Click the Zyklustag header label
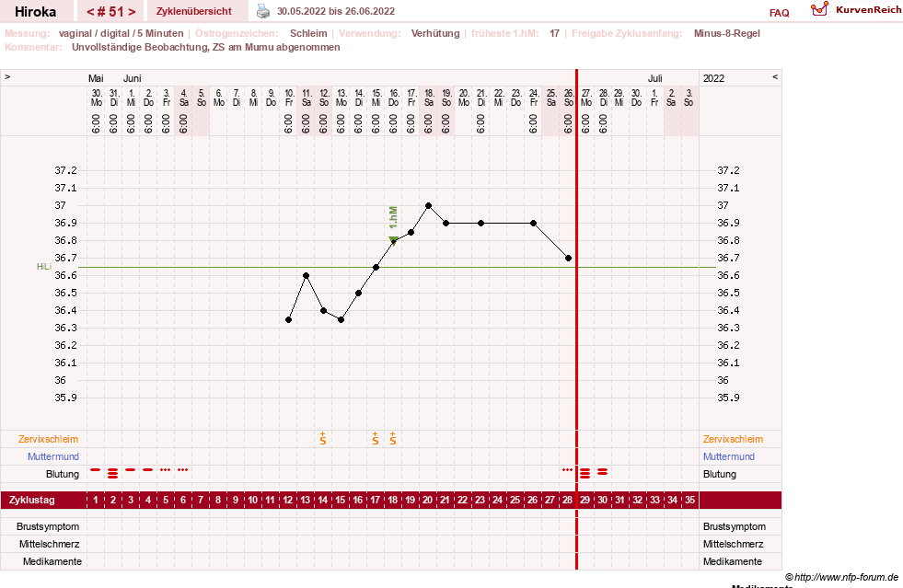Screen dimensions: 903x588 pos(31,500)
